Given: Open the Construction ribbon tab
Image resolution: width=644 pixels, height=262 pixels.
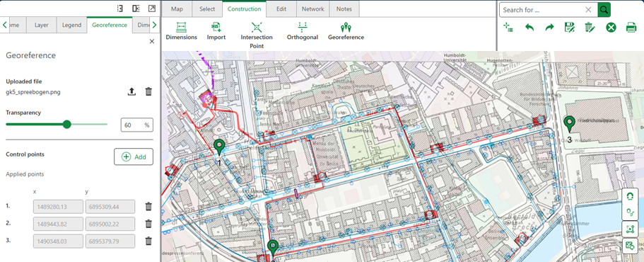Looking at the screenshot, I should point(244,8).
